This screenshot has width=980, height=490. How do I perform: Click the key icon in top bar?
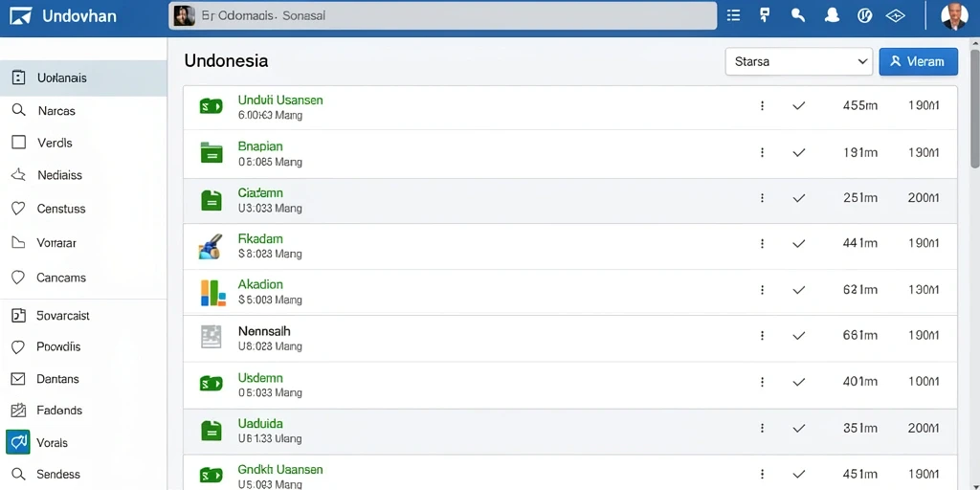click(797, 15)
